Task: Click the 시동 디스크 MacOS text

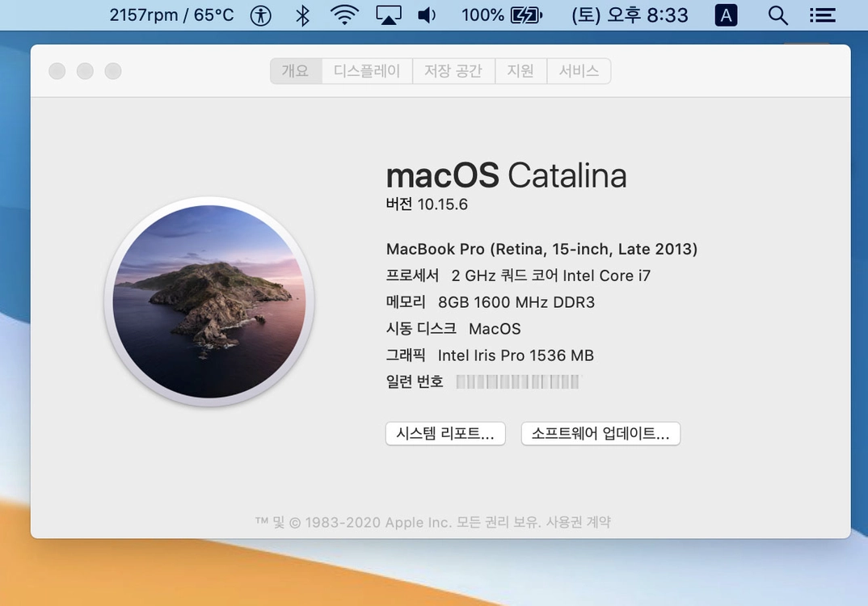Action: (x=453, y=329)
